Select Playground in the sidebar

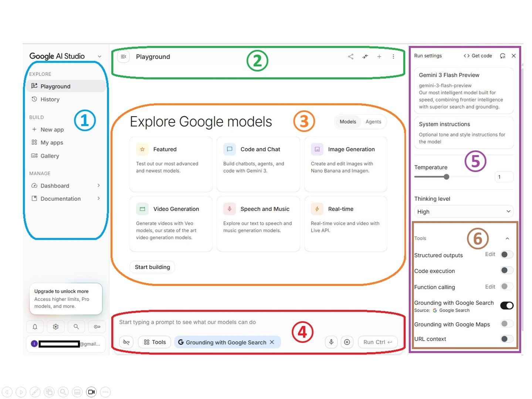(66, 86)
